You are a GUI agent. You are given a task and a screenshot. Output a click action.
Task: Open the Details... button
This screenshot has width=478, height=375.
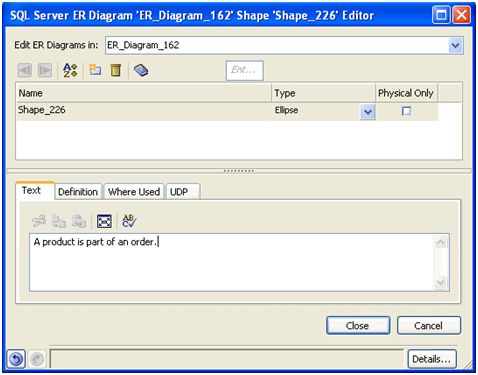(432, 359)
